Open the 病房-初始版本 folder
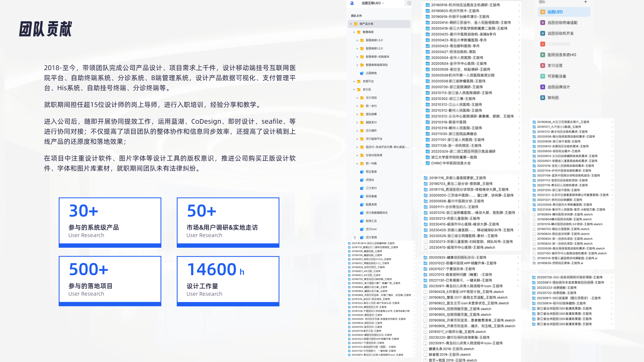This screenshot has height=362, width=644. 377,57
